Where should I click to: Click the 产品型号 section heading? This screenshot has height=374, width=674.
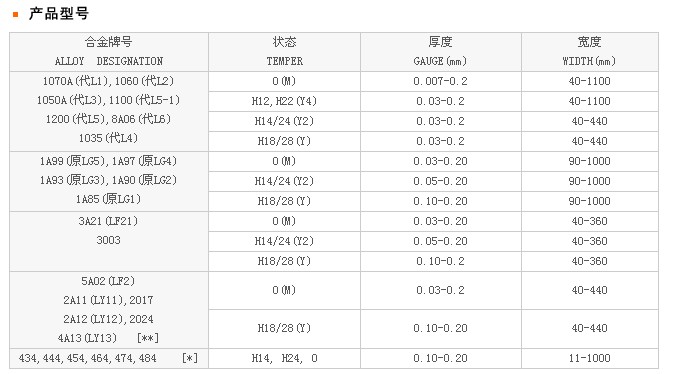point(59,14)
